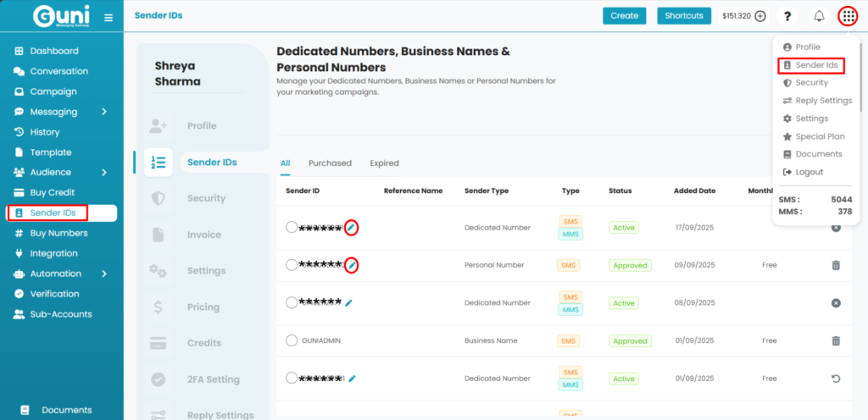Expand the Audience sidebar submenu
The image size is (868, 420).
pyautogui.click(x=104, y=173)
